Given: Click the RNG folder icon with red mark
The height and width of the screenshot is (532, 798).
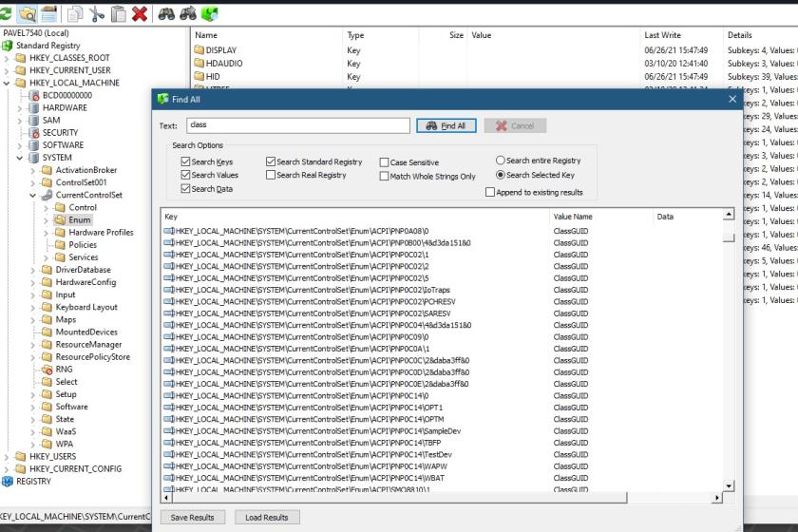Looking at the screenshot, I should tap(47, 370).
